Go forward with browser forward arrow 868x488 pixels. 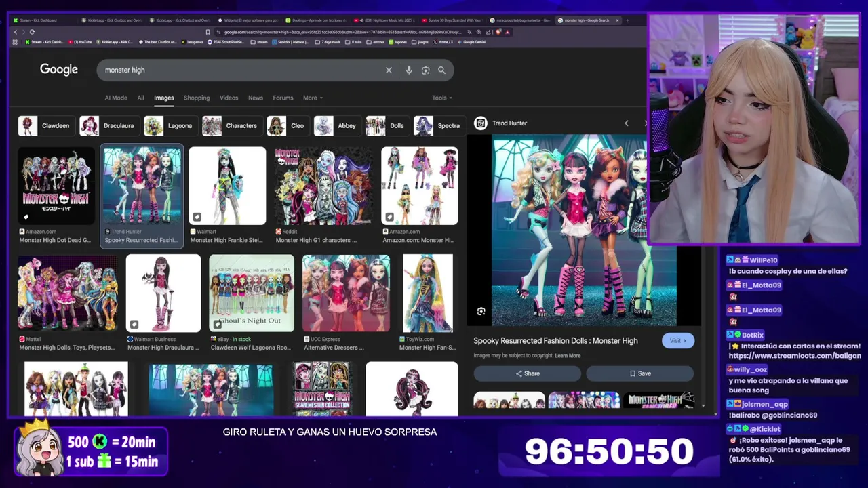tap(24, 32)
